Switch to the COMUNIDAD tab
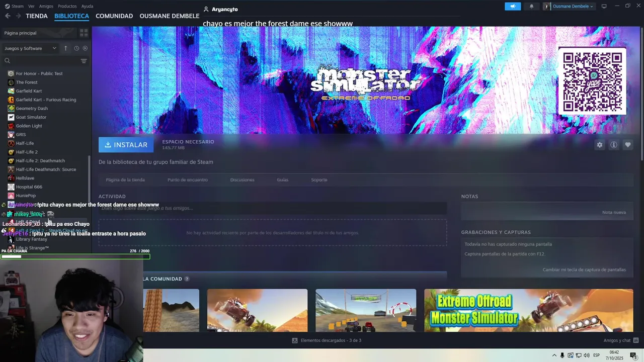This screenshot has width=644, height=362. click(x=114, y=16)
